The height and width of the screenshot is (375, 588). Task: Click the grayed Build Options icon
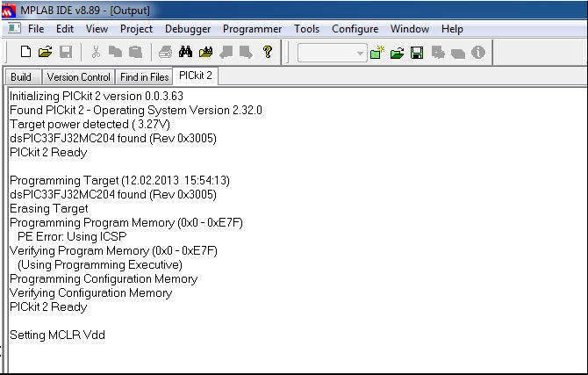coord(438,53)
